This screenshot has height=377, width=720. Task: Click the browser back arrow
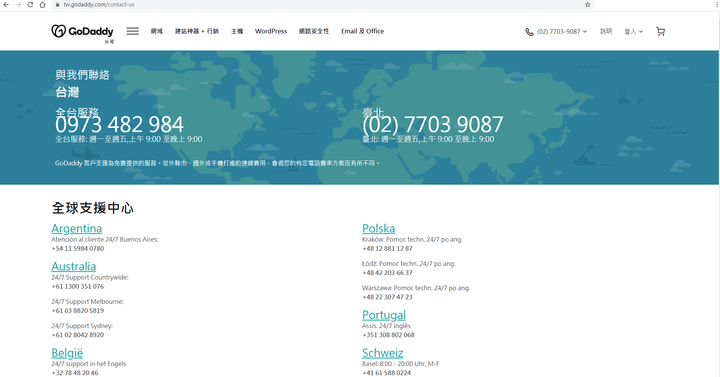click(x=6, y=5)
